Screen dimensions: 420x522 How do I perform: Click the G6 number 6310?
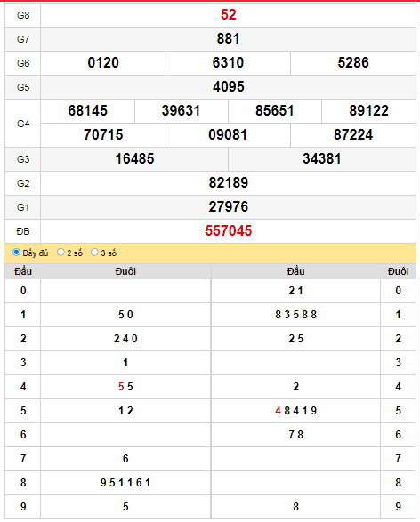228,62
